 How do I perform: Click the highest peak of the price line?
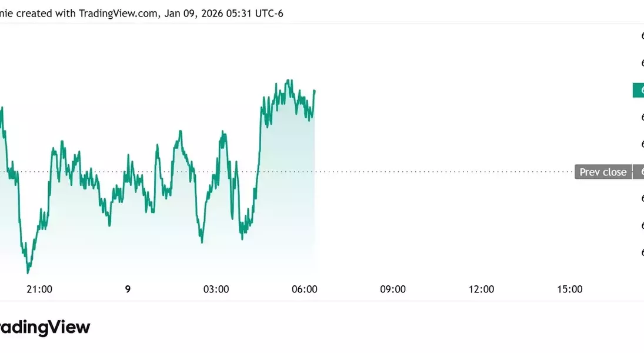click(x=288, y=81)
